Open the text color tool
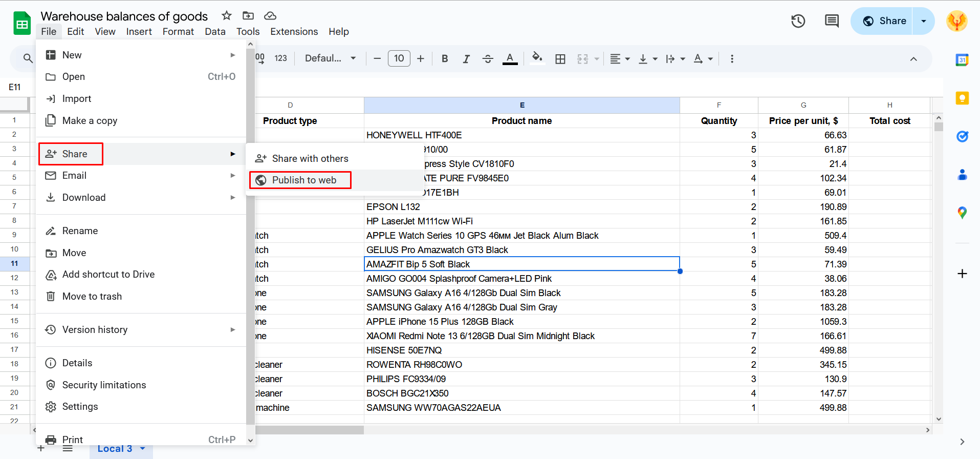Screen dimensions: 980x459 coord(510,59)
